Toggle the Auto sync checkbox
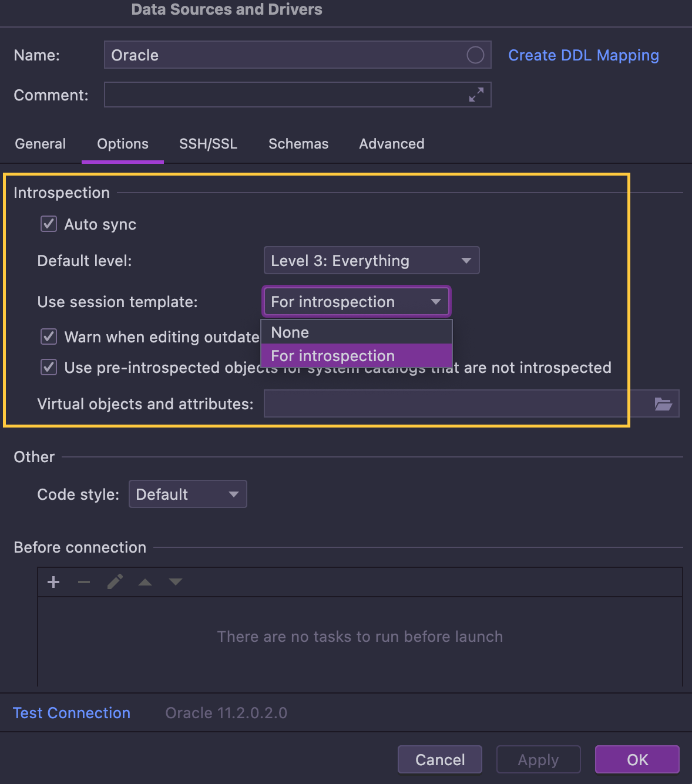This screenshot has width=692, height=784. point(49,224)
